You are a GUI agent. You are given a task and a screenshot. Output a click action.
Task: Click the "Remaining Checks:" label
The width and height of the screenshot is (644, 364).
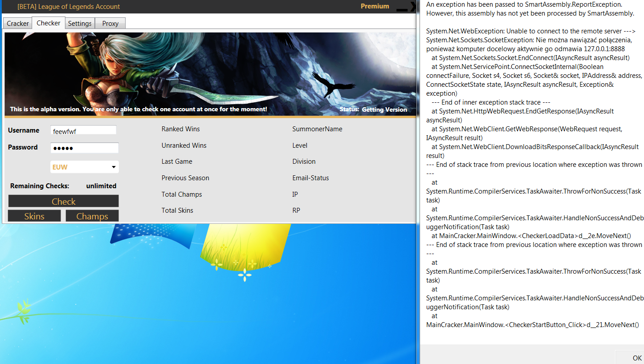pyautogui.click(x=40, y=186)
